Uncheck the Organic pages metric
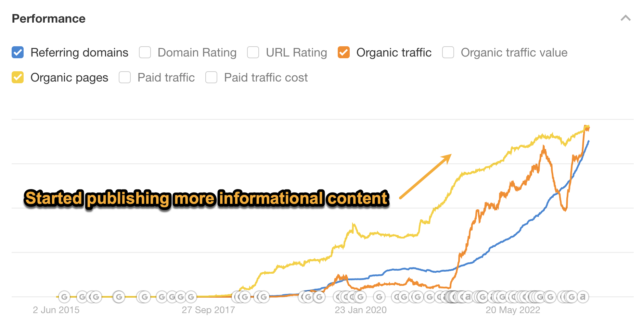Screen dimensions: 644x322 point(17,77)
